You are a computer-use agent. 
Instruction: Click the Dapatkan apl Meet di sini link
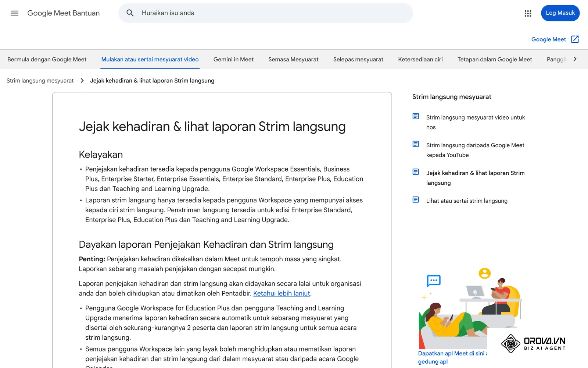[x=453, y=357]
